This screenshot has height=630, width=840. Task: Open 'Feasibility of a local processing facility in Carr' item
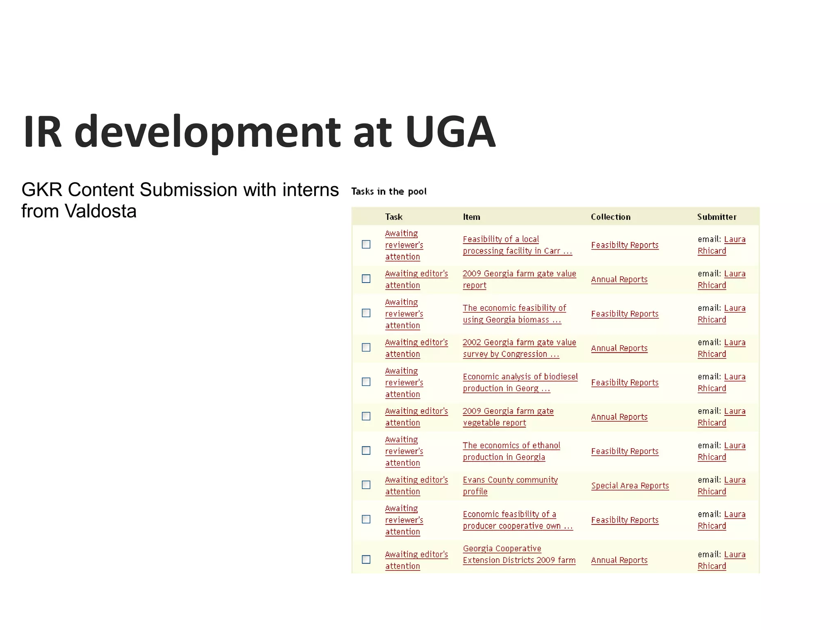517,245
